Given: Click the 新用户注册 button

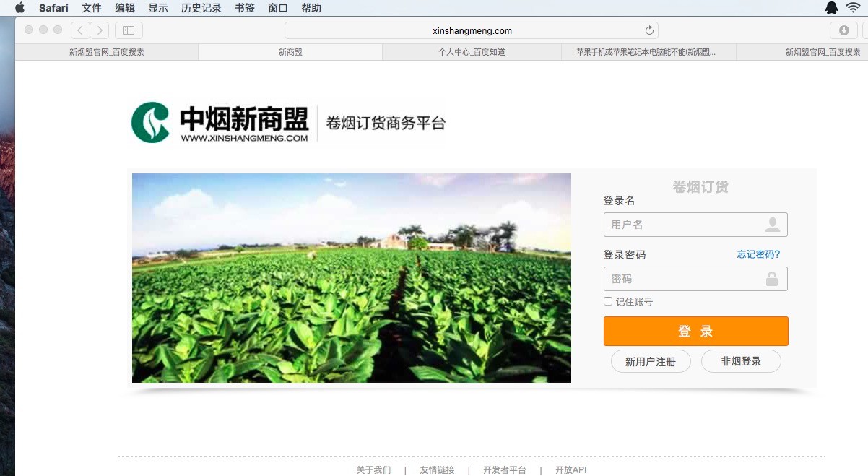Looking at the screenshot, I should click(x=651, y=361).
